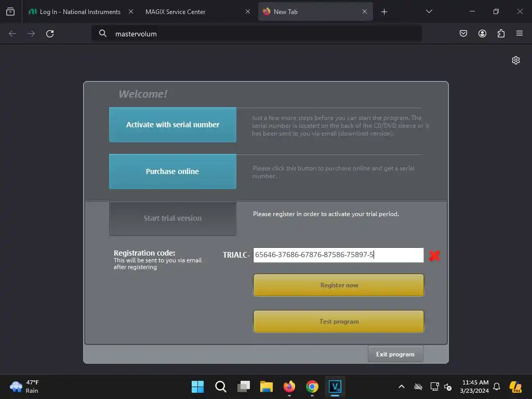Viewport: 532px width, 399px height.
Task: Open File Explorer from taskbar
Action: (x=267, y=387)
